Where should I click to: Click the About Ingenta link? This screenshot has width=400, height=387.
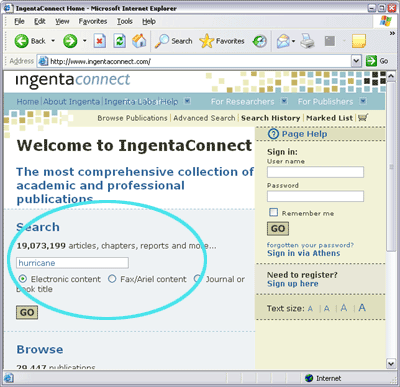click(x=71, y=101)
